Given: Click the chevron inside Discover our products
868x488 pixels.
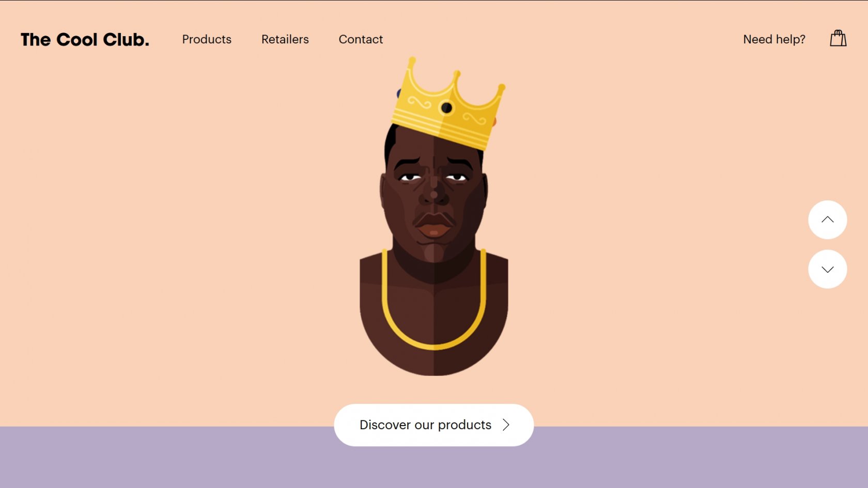Looking at the screenshot, I should point(506,424).
